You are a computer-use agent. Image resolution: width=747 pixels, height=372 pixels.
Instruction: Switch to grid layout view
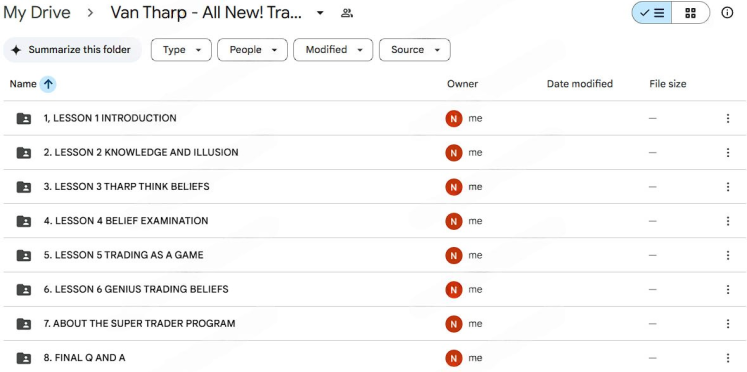(690, 13)
